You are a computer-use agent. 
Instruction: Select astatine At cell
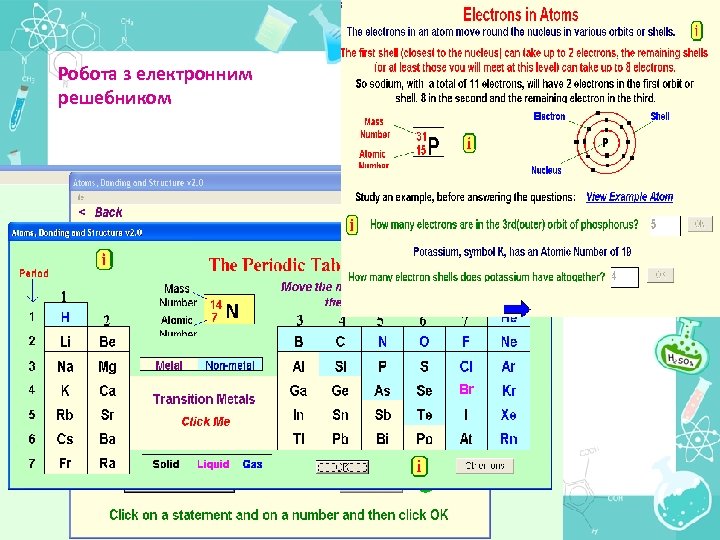(x=466, y=439)
